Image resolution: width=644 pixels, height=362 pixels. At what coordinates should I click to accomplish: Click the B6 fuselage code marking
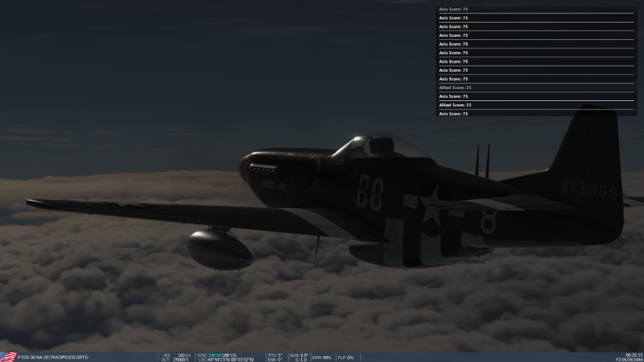pyautogui.click(x=370, y=193)
